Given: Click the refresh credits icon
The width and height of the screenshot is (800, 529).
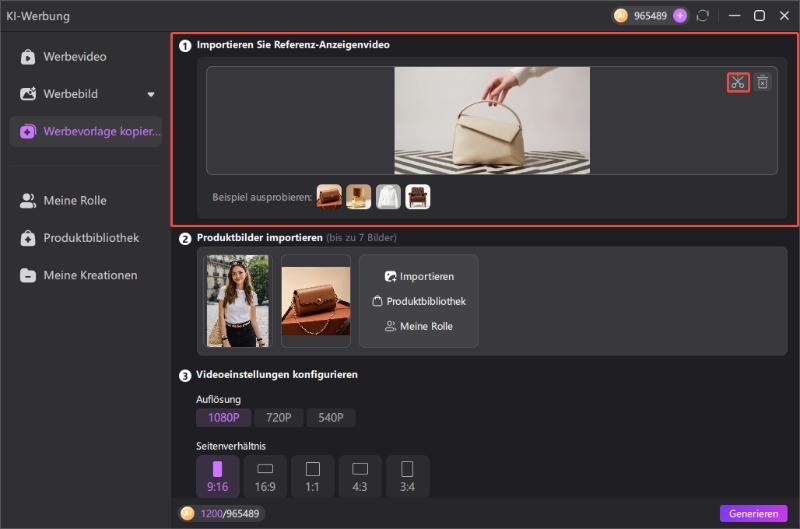Looking at the screenshot, I should pyautogui.click(x=703, y=16).
